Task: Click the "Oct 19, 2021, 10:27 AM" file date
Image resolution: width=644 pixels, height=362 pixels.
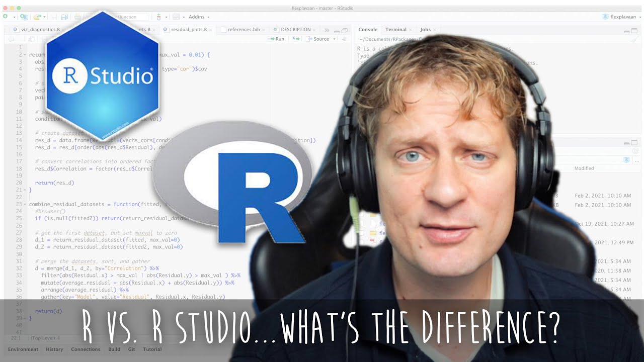Action: pyautogui.click(x=604, y=224)
